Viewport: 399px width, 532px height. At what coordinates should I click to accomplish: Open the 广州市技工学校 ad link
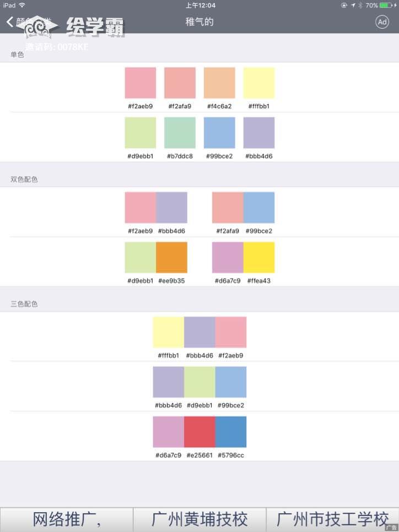[332, 519]
